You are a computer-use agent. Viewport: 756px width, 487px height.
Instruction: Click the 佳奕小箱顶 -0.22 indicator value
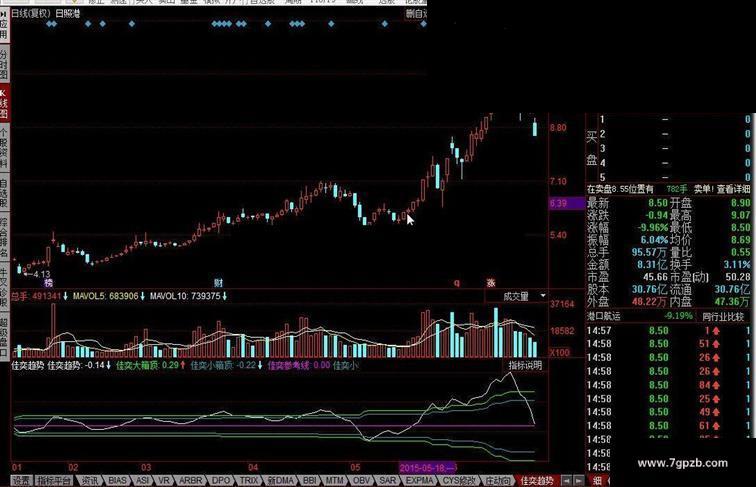[x=226, y=365]
